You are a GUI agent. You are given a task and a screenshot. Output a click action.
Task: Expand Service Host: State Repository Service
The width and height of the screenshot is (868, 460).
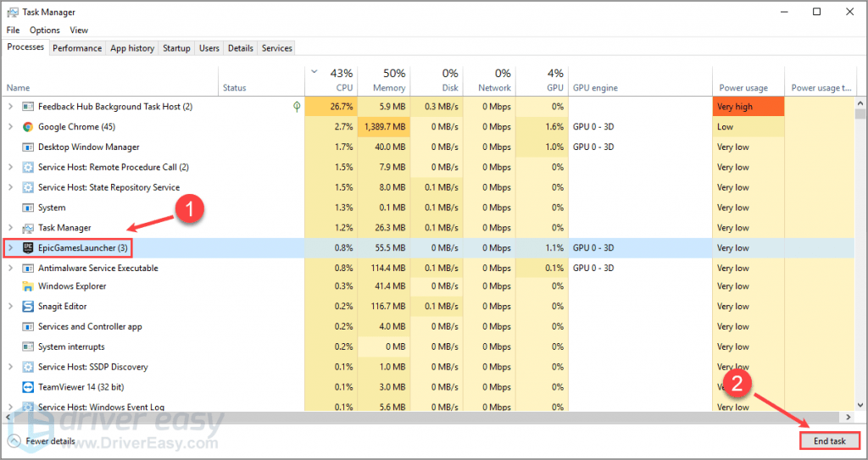pos(10,187)
